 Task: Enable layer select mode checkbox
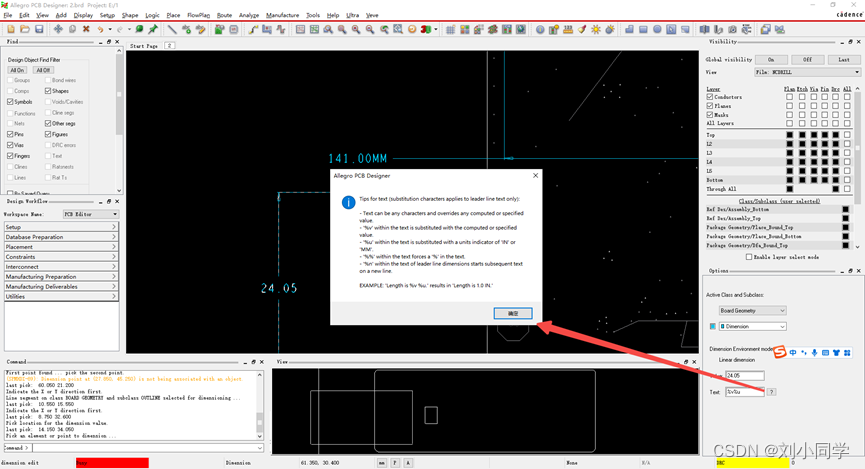[749, 257]
